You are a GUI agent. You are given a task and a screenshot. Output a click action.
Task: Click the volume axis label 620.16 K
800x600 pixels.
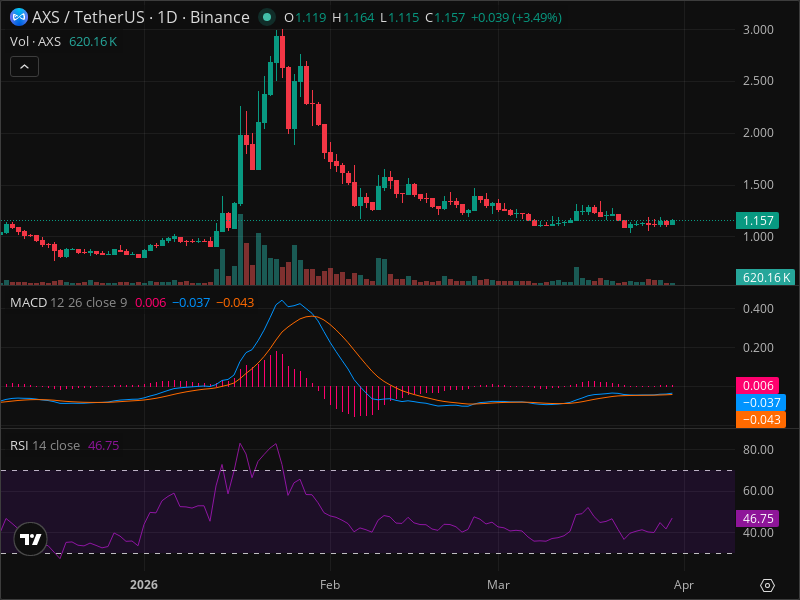pos(765,278)
